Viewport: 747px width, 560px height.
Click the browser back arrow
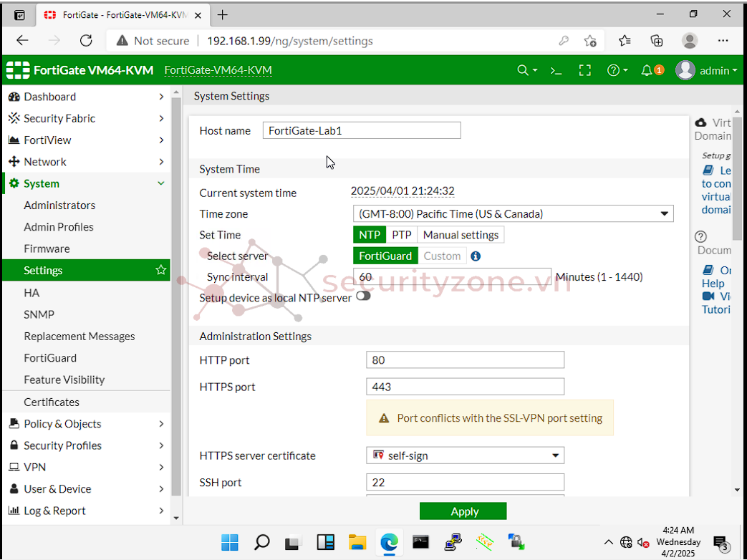[22, 41]
